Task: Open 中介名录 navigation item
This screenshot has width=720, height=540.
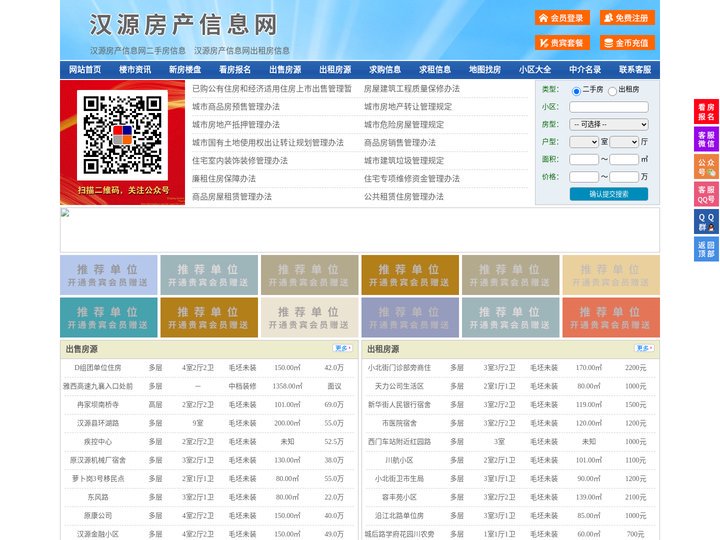Action: tap(585, 70)
